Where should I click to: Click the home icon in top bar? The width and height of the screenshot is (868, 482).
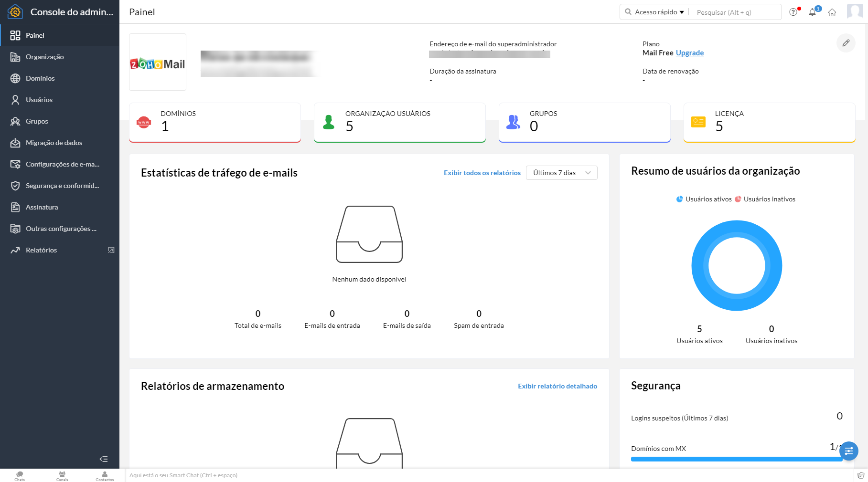(832, 12)
